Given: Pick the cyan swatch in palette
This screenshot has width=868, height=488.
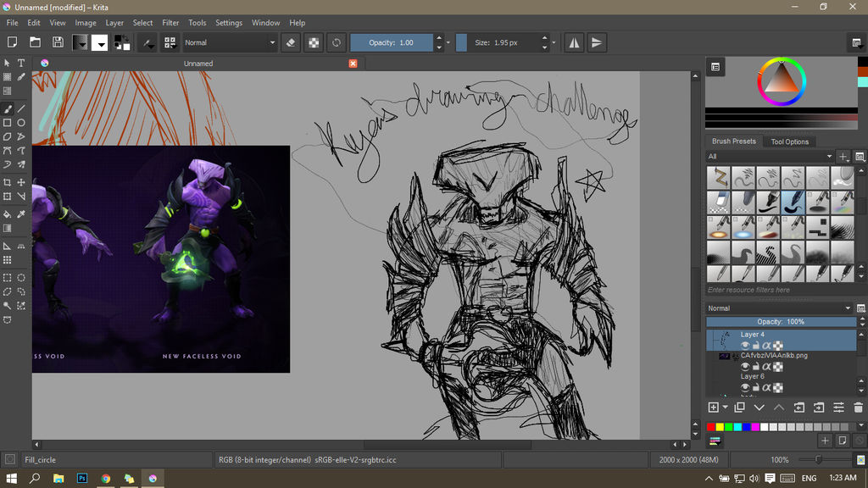Looking at the screenshot, I should 737,427.
